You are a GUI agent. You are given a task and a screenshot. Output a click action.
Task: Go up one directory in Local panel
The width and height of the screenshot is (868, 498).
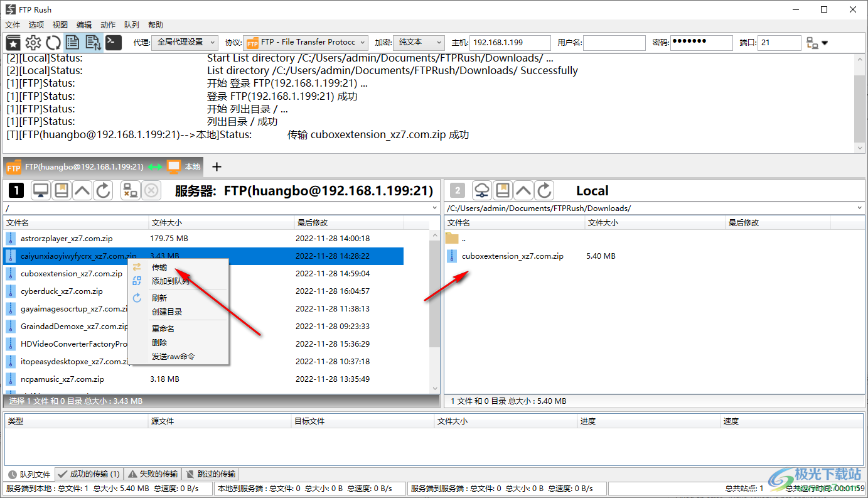click(x=523, y=190)
